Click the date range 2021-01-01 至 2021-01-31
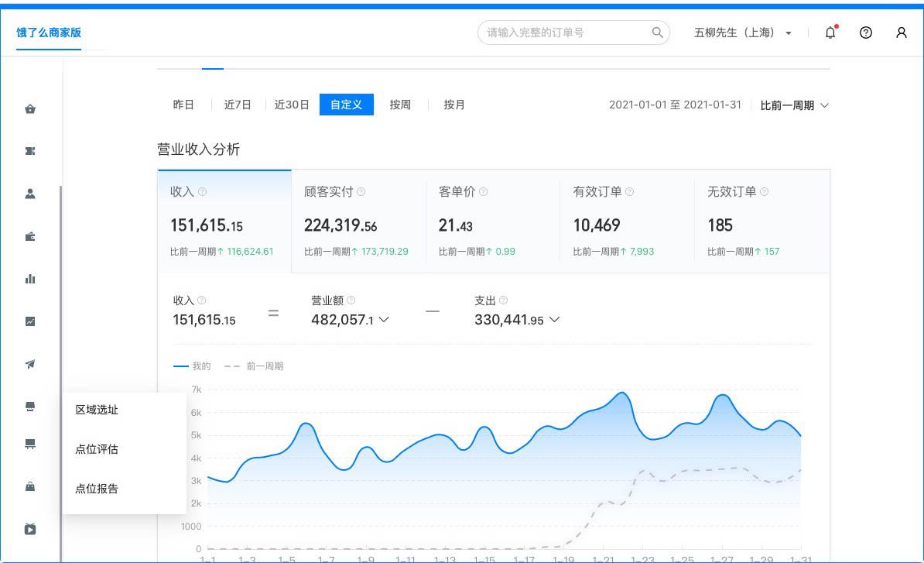The width and height of the screenshot is (924, 563). click(675, 105)
